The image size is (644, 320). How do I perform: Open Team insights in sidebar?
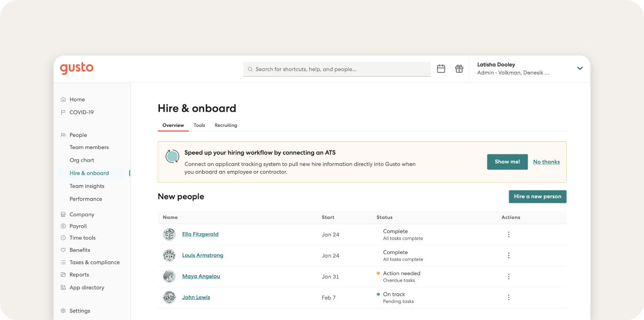(87, 186)
